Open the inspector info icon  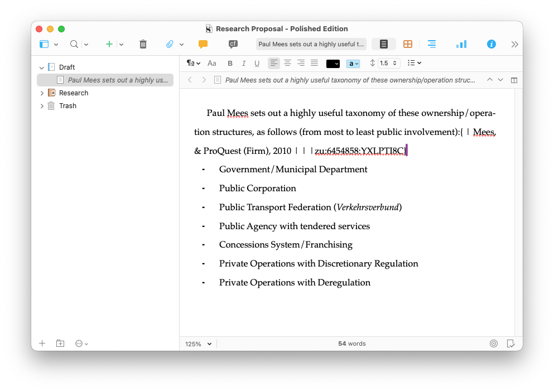491,44
